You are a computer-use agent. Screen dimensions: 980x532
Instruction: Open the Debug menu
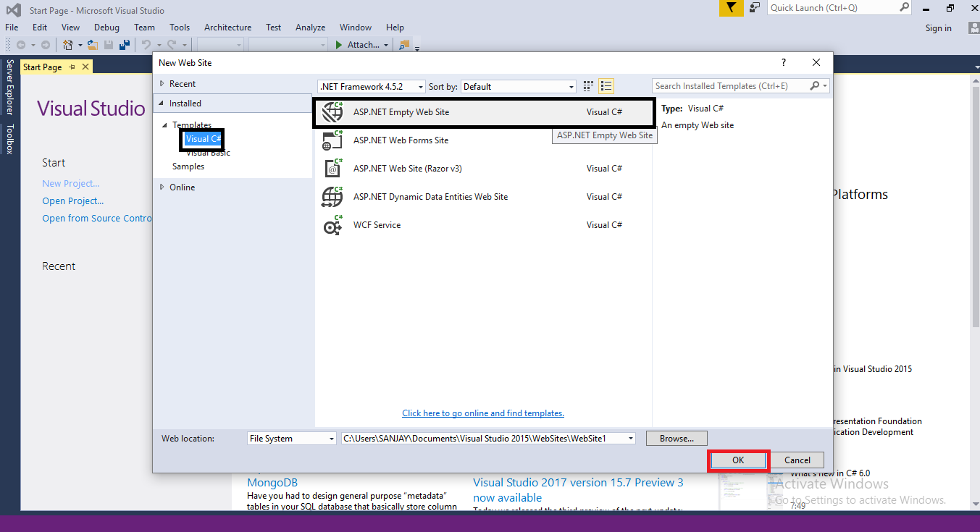click(106, 28)
